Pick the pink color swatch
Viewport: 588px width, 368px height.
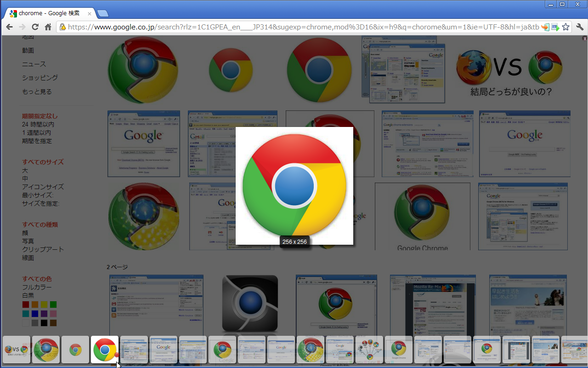[53, 314]
